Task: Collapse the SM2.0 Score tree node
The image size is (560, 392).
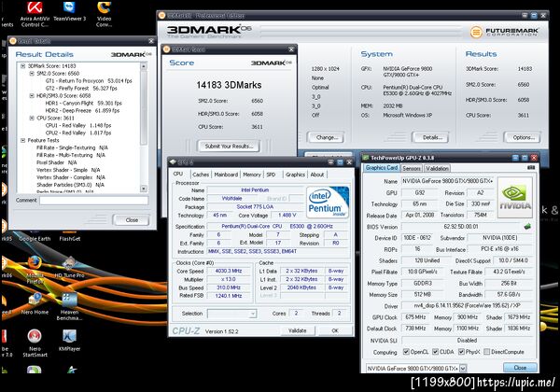Action: coord(32,73)
